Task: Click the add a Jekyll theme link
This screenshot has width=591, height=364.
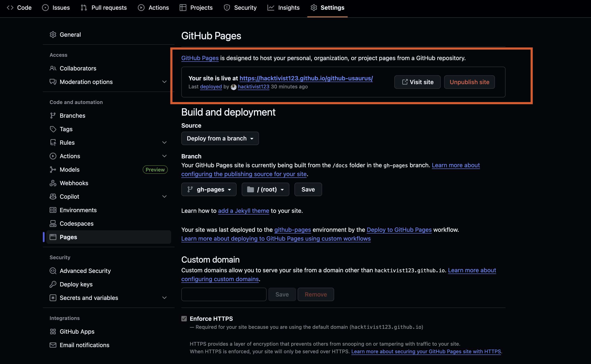Action: tap(244, 211)
